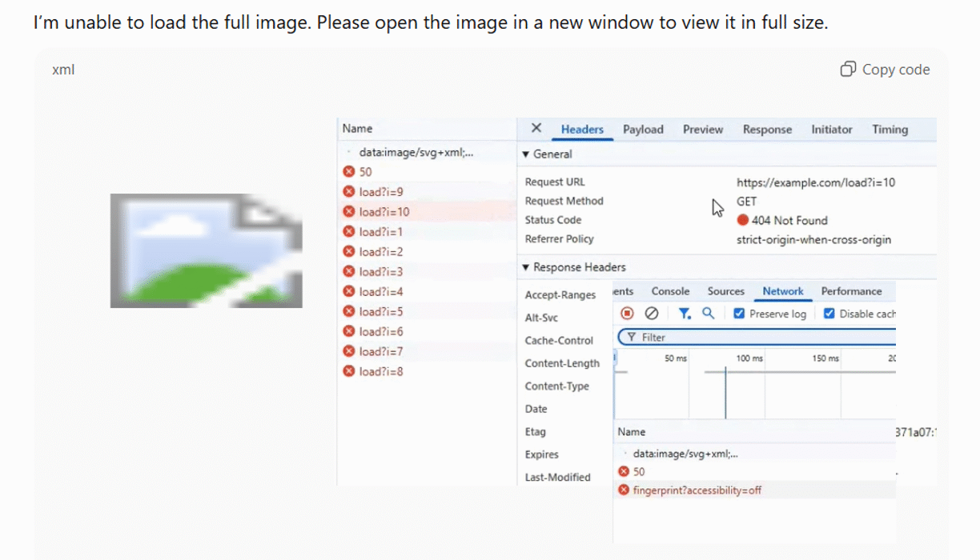Select the fingerprint?accessibility=off request
The height and width of the screenshot is (560, 980).
697,490
